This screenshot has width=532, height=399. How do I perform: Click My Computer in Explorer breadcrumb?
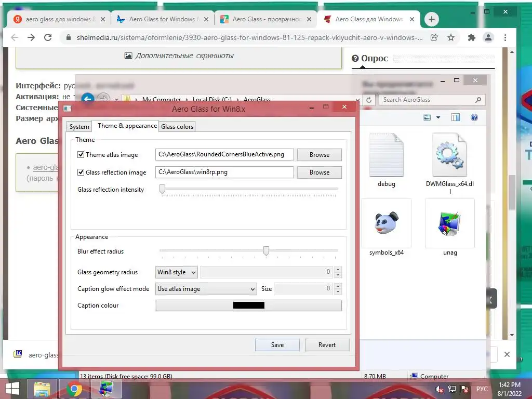pos(161,100)
